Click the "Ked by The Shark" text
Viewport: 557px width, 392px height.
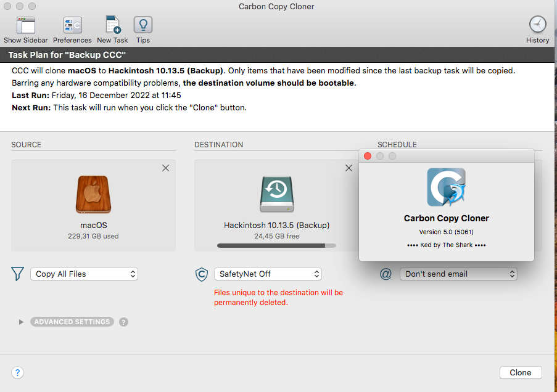click(x=446, y=245)
